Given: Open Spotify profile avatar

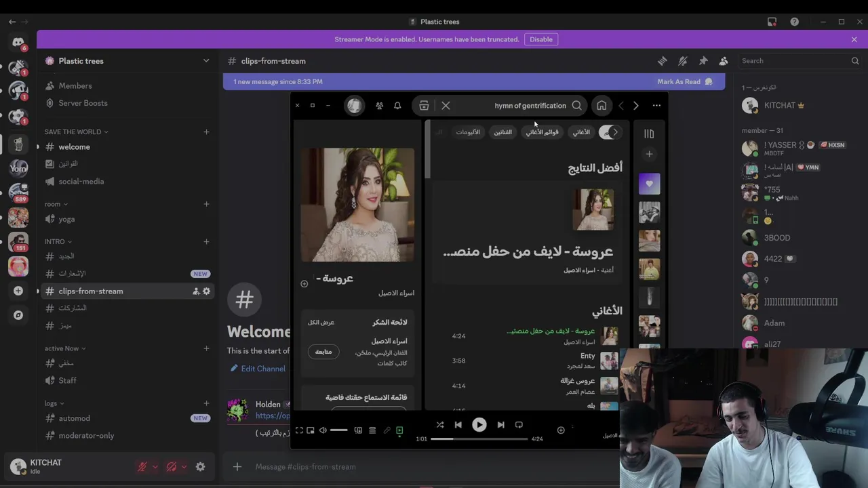Looking at the screenshot, I should click(354, 106).
